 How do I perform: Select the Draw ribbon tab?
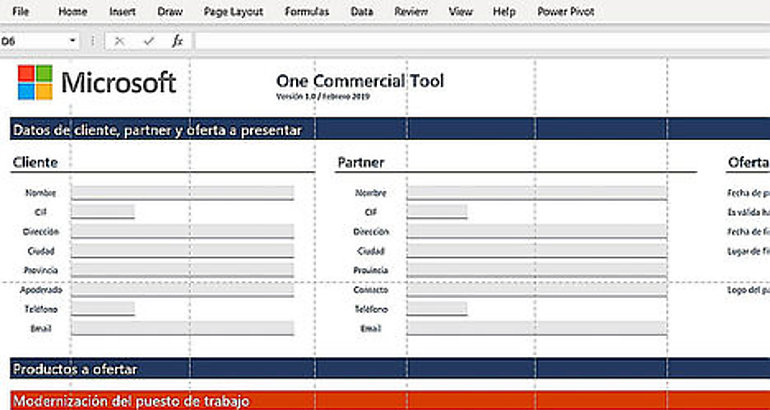point(170,11)
